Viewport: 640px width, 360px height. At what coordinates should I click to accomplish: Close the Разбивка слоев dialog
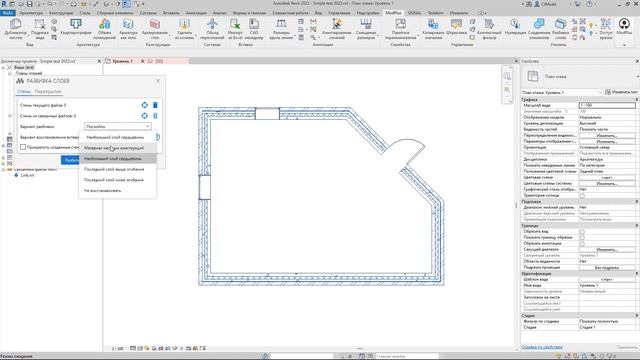point(158,81)
